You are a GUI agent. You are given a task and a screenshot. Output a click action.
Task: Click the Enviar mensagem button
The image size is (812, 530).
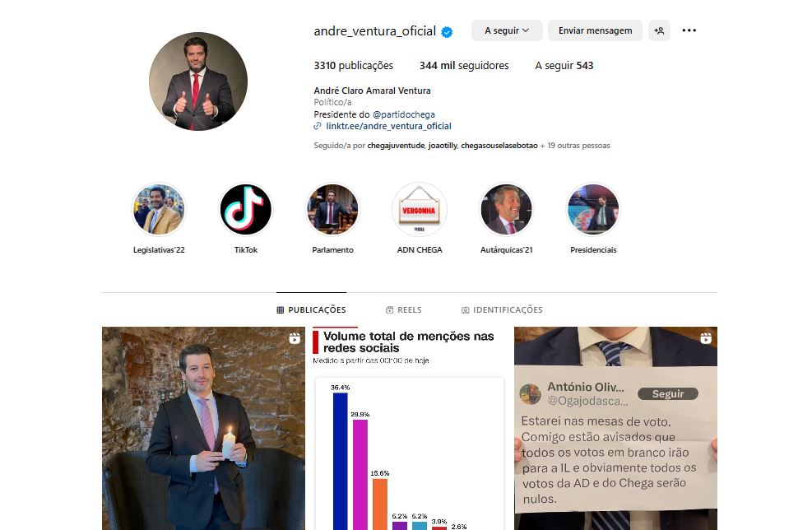[x=595, y=30]
